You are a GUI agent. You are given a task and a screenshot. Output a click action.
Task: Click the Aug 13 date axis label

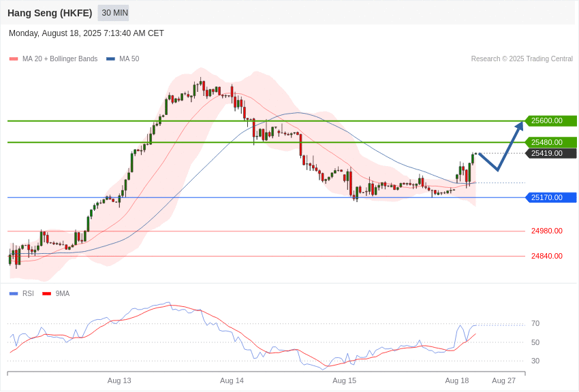pyautogui.click(x=119, y=381)
